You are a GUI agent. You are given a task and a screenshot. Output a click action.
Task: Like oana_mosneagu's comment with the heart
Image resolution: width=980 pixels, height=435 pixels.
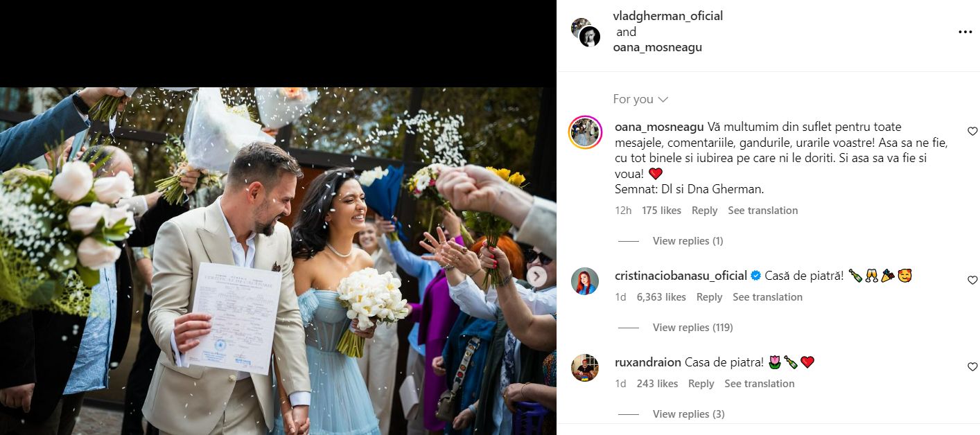pyautogui.click(x=972, y=131)
